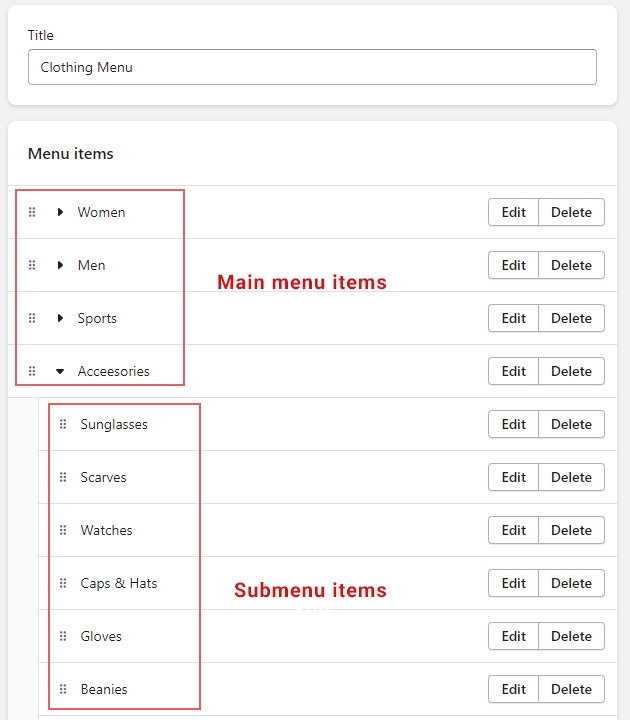Image resolution: width=630 pixels, height=720 pixels.
Task: Expand the Women menu item
Action: [60, 212]
